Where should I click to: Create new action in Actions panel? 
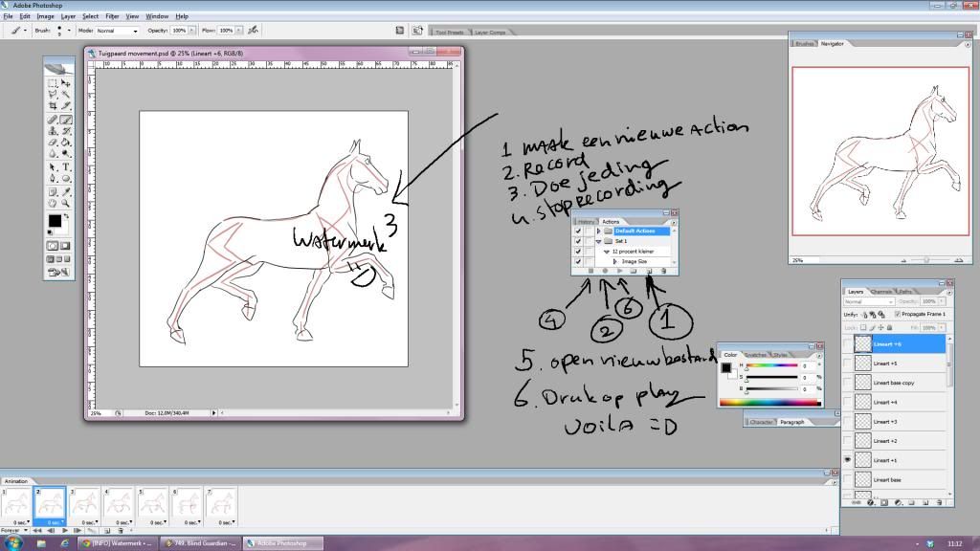click(x=649, y=272)
